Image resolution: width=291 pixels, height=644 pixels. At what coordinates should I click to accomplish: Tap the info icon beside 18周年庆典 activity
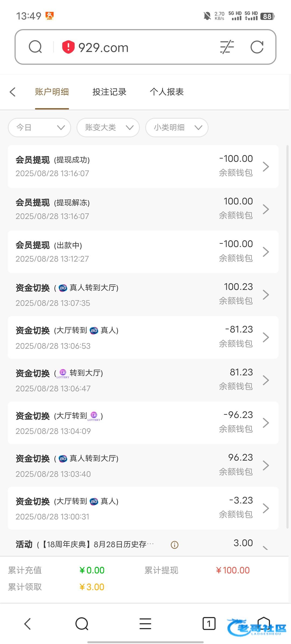[x=175, y=545]
